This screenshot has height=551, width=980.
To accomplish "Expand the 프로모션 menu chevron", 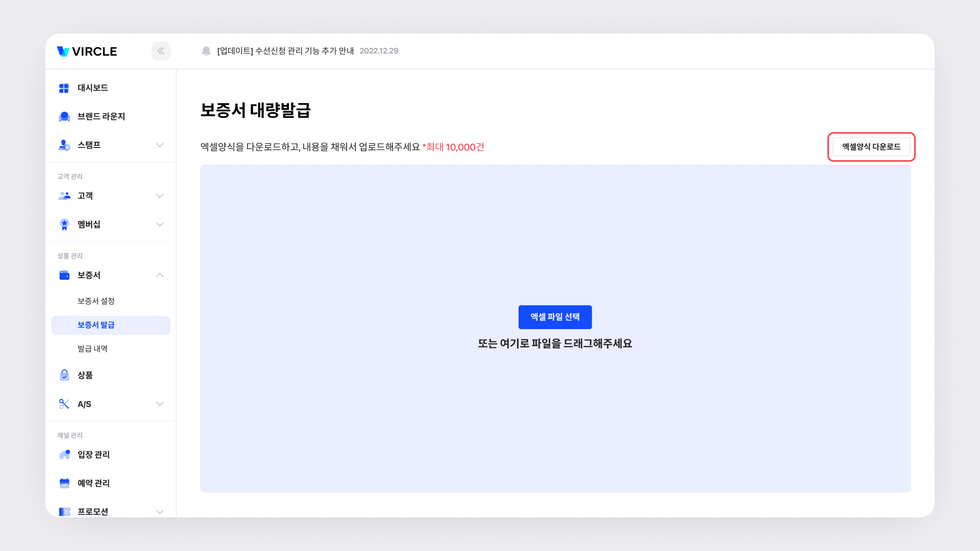I will pyautogui.click(x=160, y=512).
